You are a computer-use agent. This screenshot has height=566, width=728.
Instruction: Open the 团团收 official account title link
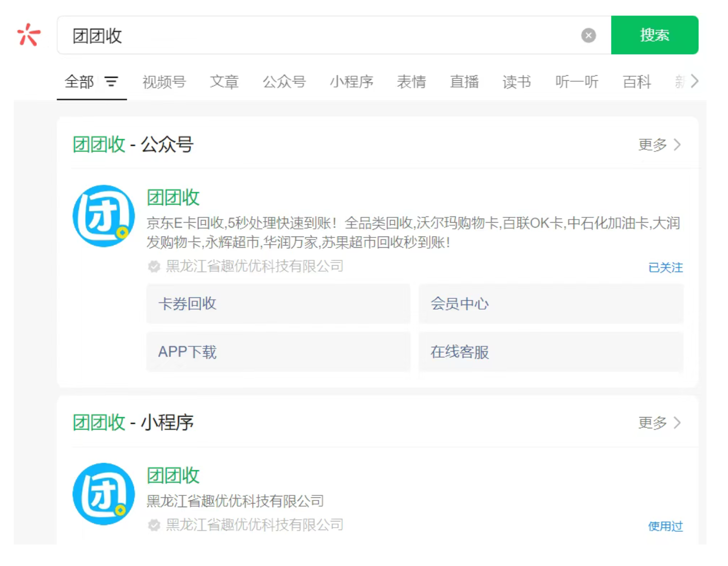click(x=173, y=198)
